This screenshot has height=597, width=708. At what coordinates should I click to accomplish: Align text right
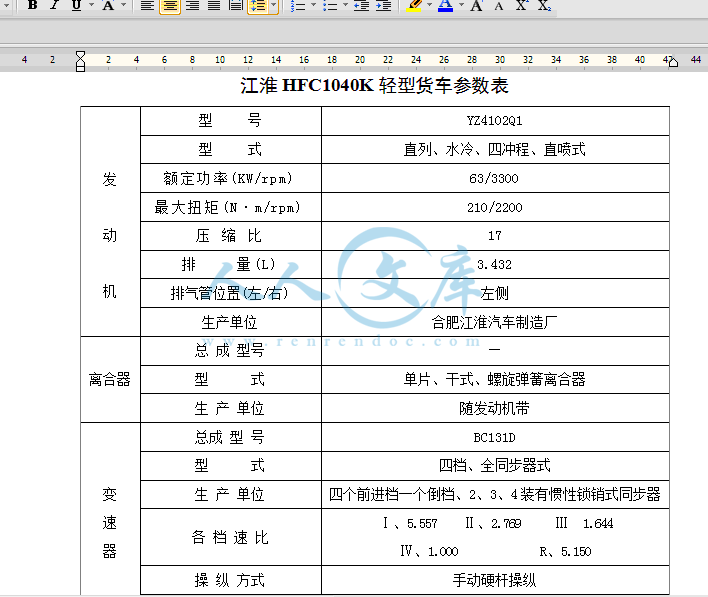pos(192,5)
